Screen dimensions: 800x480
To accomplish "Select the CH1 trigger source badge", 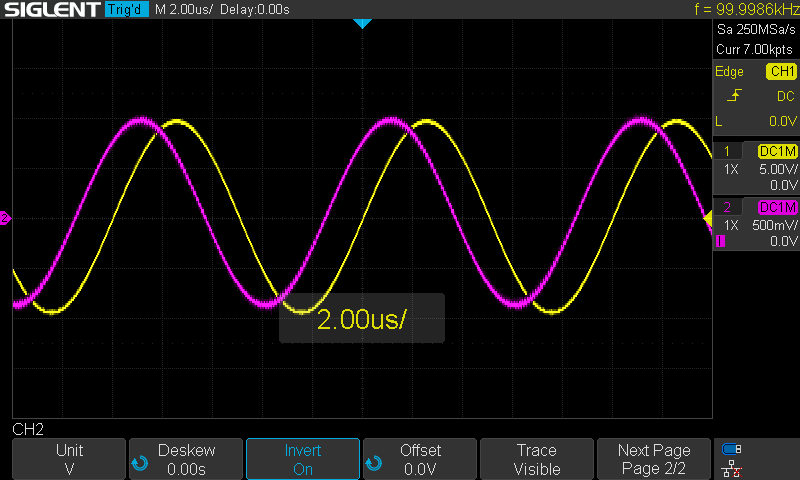I will 781,71.
